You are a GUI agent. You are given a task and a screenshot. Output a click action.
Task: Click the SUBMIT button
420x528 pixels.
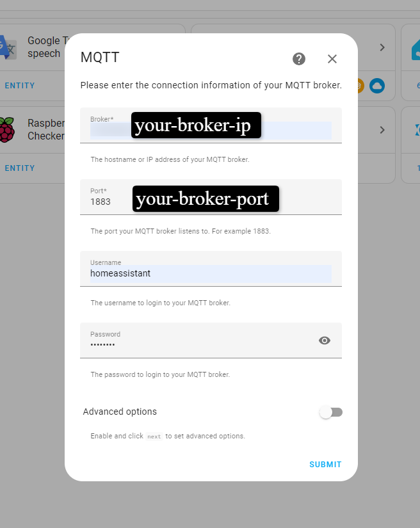pyautogui.click(x=325, y=464)
